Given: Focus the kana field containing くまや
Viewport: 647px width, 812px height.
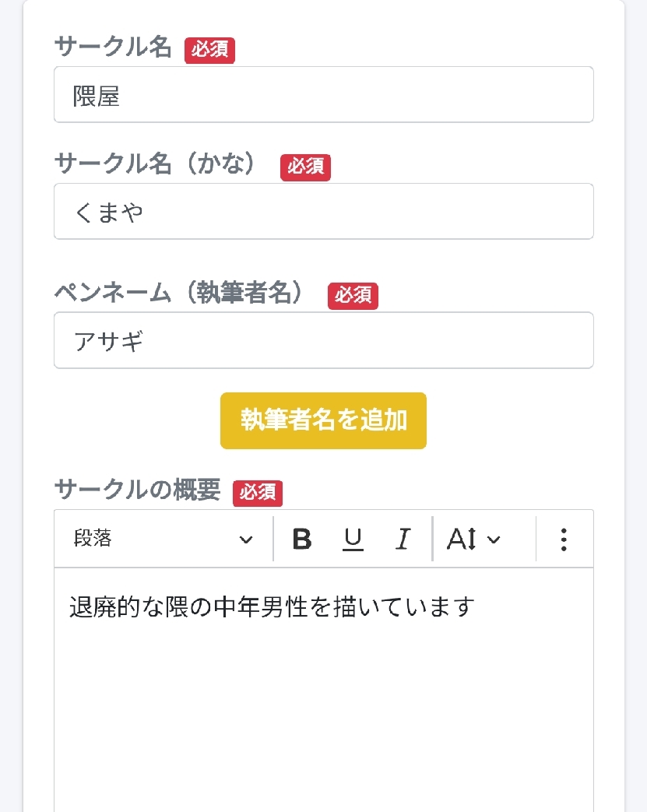Looking at the screenshot, I should pyautogui.click(x=323, y=212).
